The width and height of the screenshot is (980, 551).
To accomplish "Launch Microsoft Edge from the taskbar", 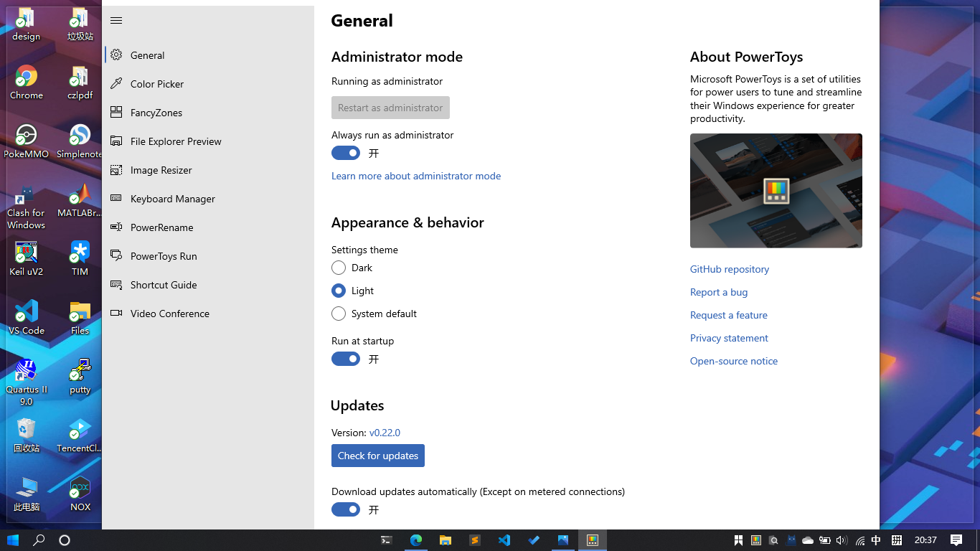I will (416, 540).
